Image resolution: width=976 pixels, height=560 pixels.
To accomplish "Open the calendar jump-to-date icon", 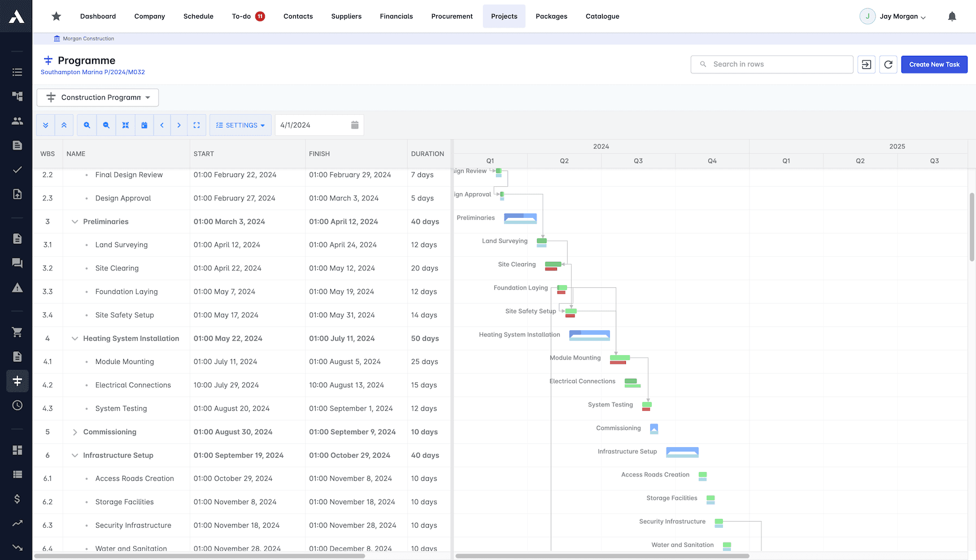I will coord(144,125).
